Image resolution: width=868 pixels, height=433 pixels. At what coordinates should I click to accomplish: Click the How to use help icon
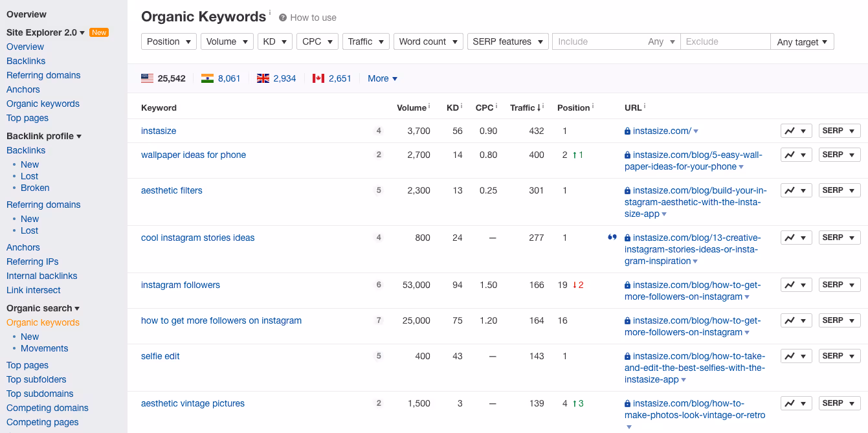pos(283,17)
